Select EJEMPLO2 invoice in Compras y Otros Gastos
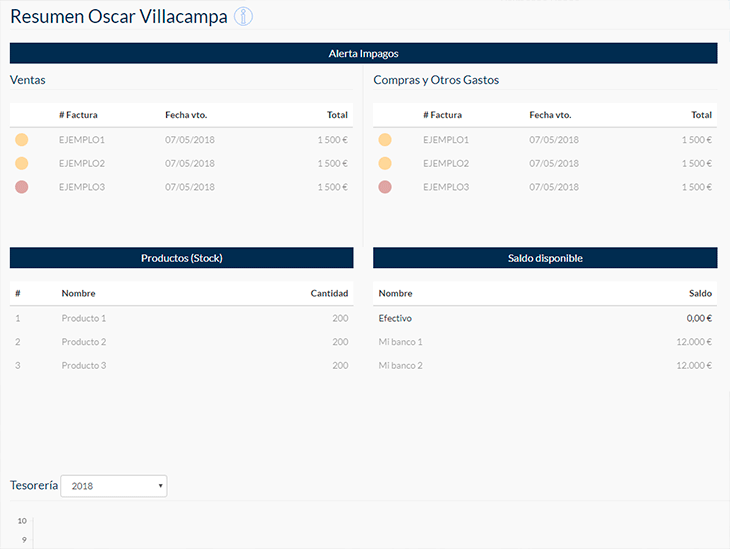The width and height of the screenshot is (730, 549). pos(446,163)
